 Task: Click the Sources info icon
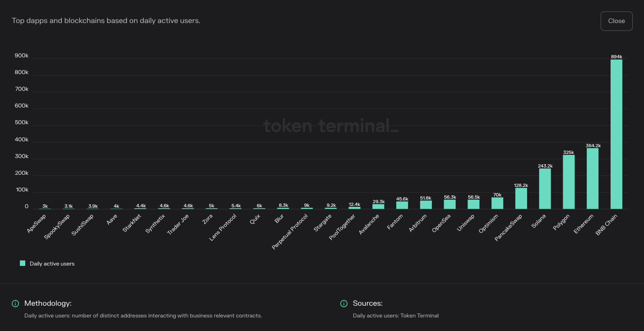[x=344, y=303]
